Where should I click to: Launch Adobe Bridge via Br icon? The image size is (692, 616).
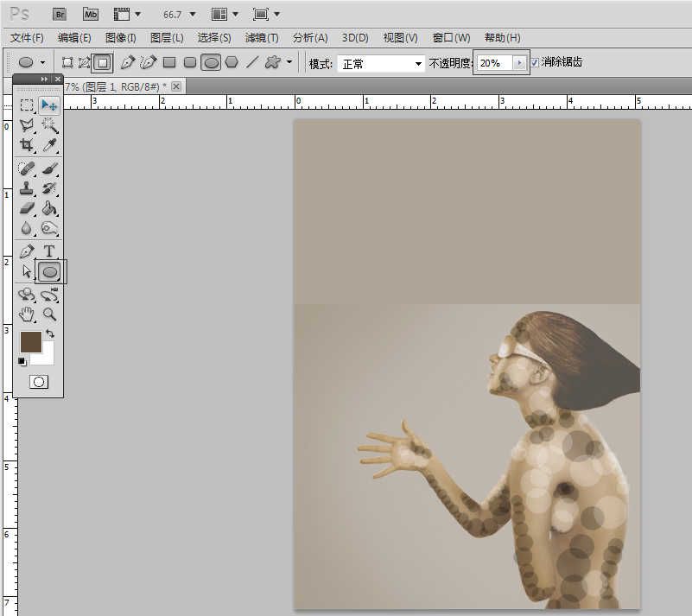coord(60,15)
